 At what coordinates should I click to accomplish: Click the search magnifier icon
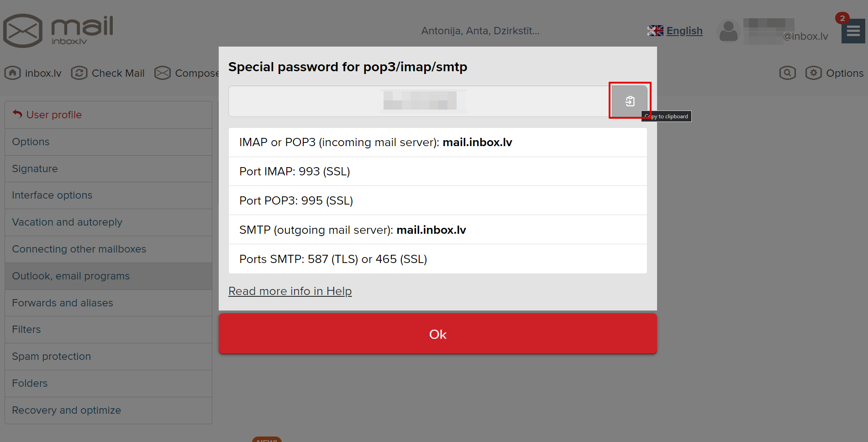point(787,73)
